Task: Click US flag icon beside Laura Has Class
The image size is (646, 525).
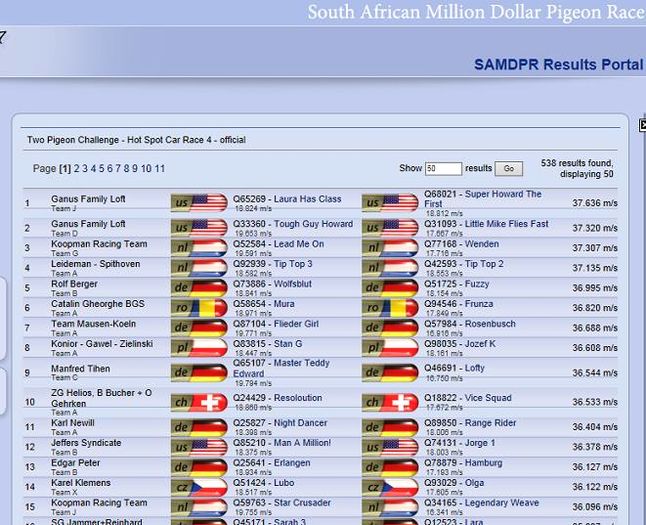Action: coord(199,203)
